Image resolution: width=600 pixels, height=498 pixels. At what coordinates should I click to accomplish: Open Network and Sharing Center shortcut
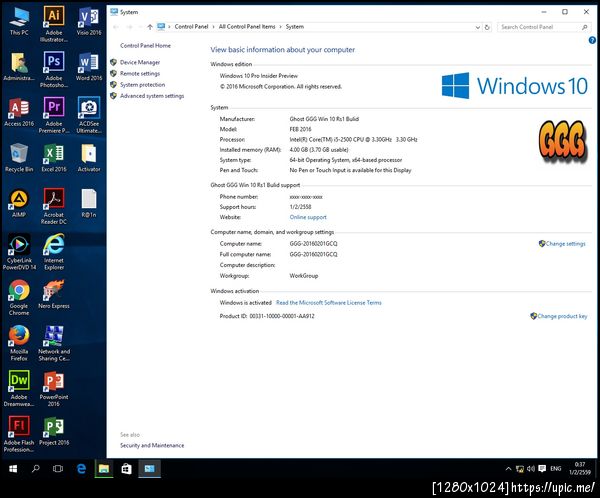click(54, 343)
